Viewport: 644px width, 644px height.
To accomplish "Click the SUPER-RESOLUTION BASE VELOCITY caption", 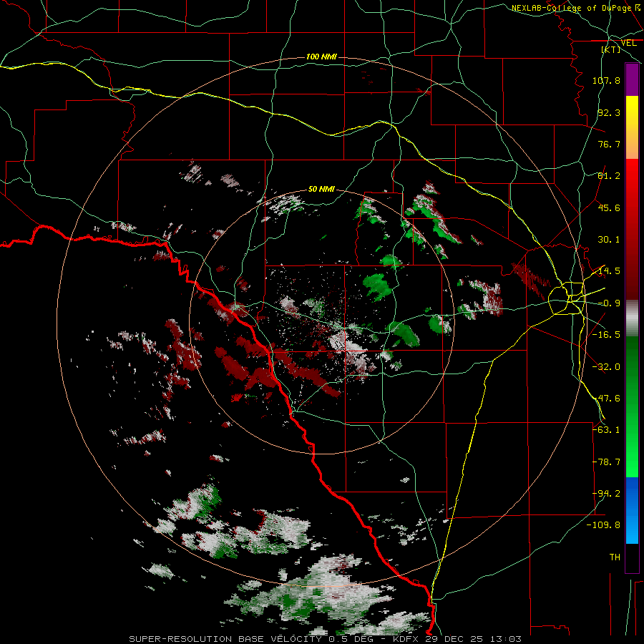I will [225, 639].
